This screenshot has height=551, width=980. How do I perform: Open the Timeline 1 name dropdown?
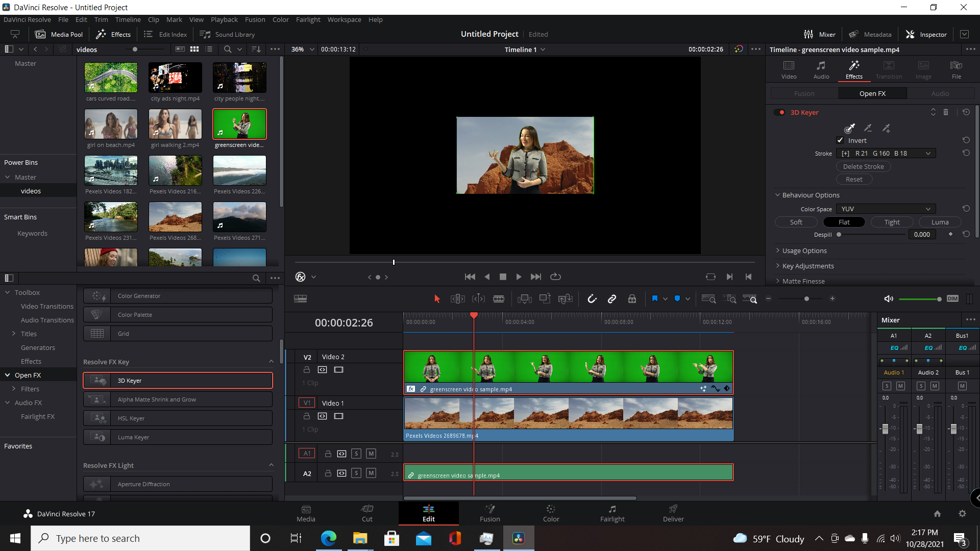[x=525, y=49]
